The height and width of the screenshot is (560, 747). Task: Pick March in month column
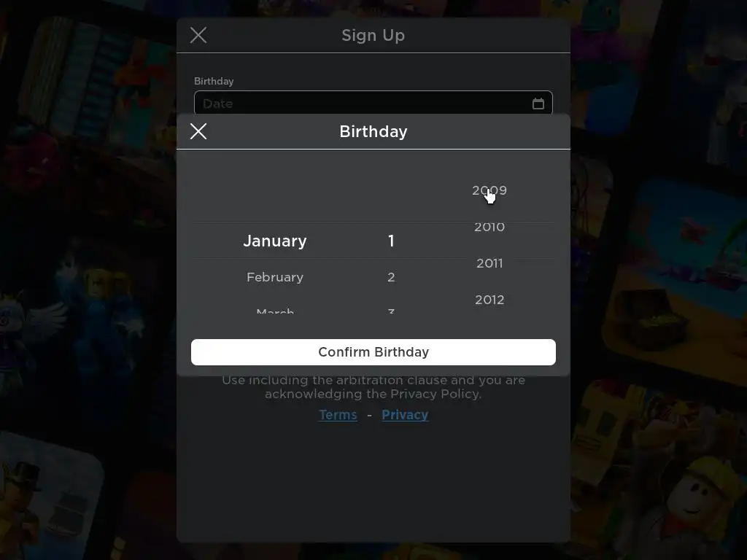275,311
